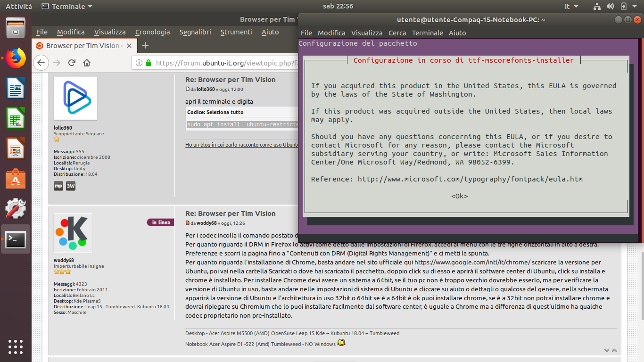The height and width of the screenshot is (362, 644).
Task: Open clock 'sab 22:56' calendar
Action: pyautogui.click(x=338, y=7)
